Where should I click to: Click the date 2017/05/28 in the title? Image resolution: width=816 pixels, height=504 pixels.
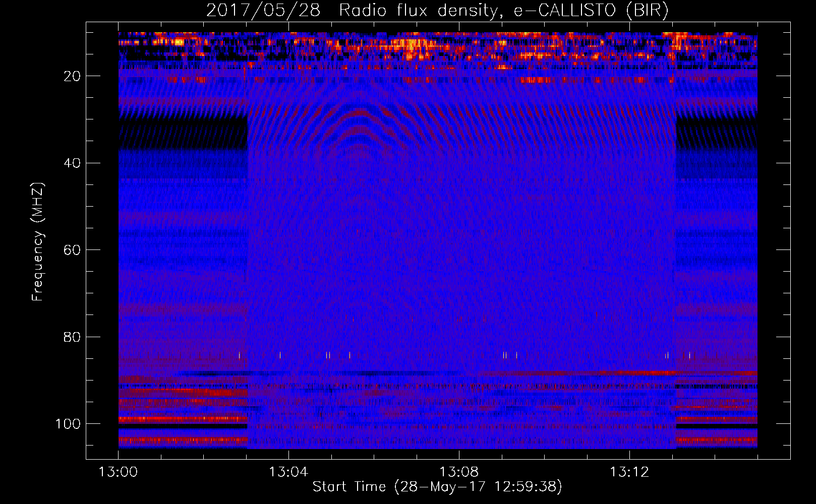(263, 11)
